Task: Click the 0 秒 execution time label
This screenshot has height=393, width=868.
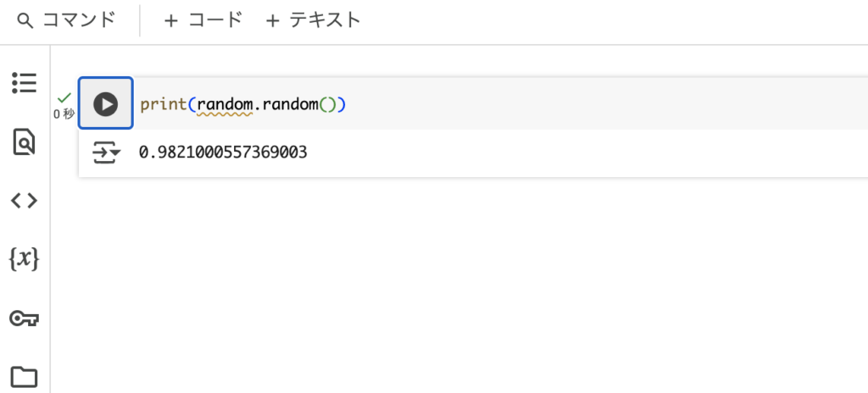Action: click(x=64, y=114)
